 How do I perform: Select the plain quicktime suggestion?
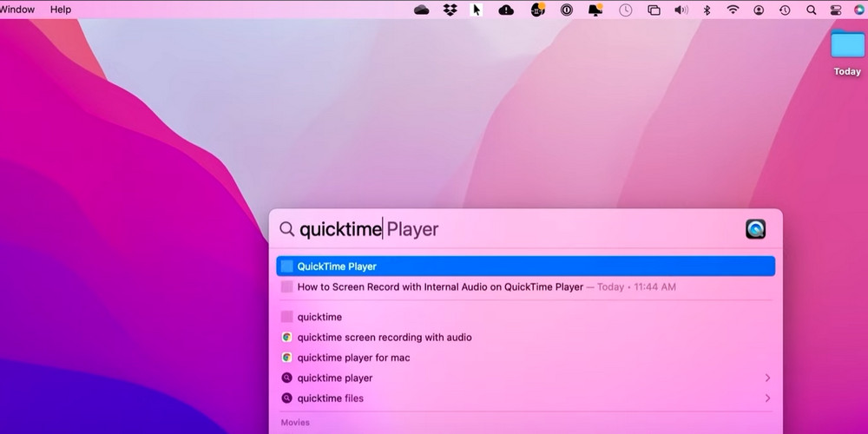coord(525,317)
